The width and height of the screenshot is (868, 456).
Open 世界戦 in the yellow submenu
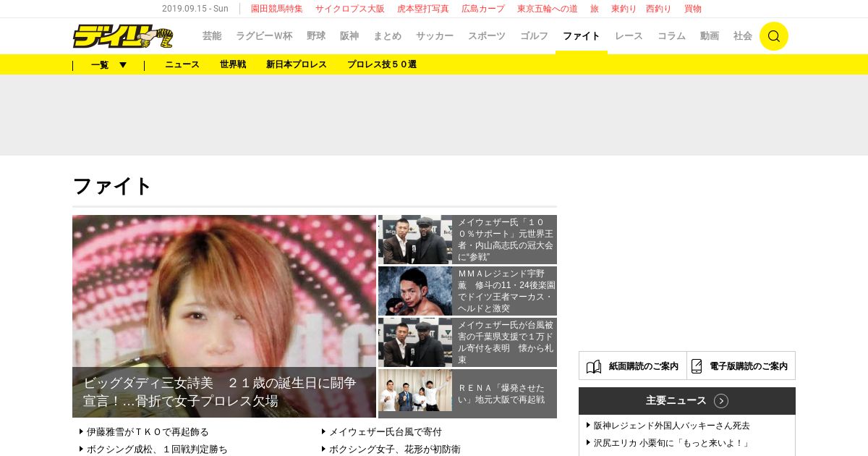233,64
